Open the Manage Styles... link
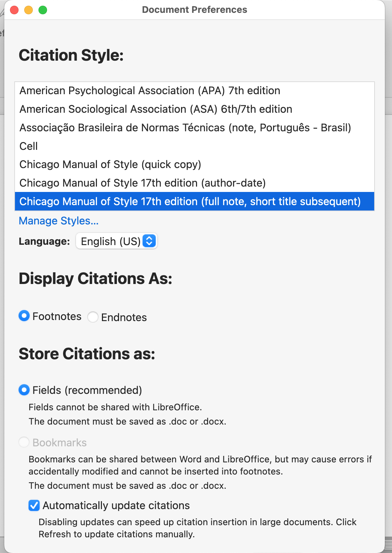 coord(59,221)
